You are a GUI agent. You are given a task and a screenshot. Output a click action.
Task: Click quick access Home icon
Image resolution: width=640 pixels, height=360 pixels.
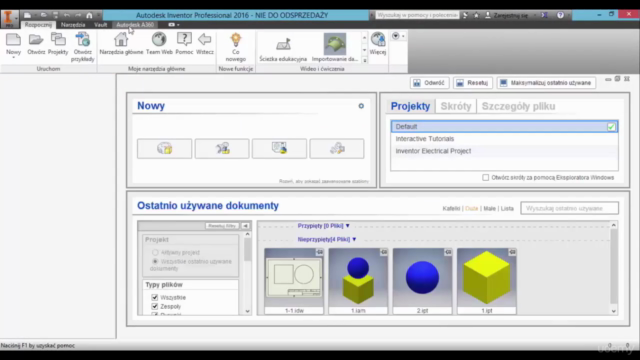click(89, 15)
